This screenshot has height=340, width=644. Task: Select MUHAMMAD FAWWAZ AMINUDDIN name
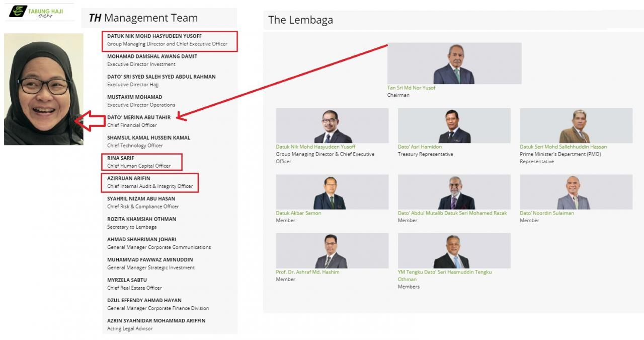150,259
